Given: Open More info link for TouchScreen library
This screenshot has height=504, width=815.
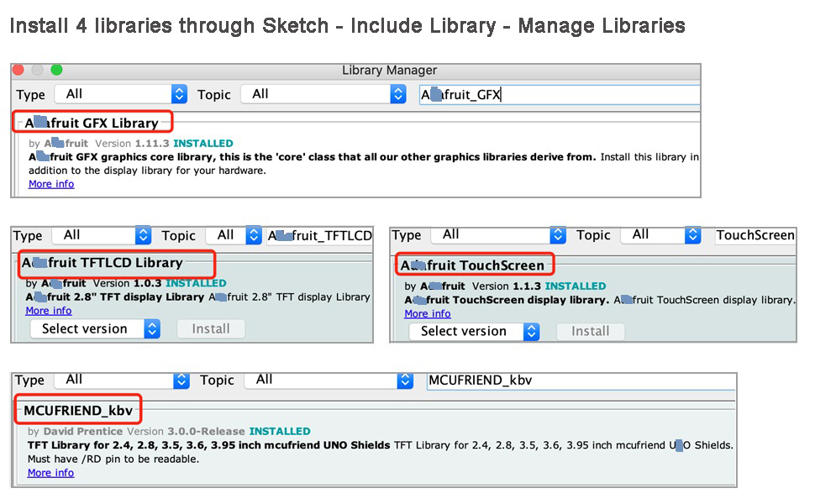Looking at the screenshot, I should pyautogui.click(x=428, y=314).
